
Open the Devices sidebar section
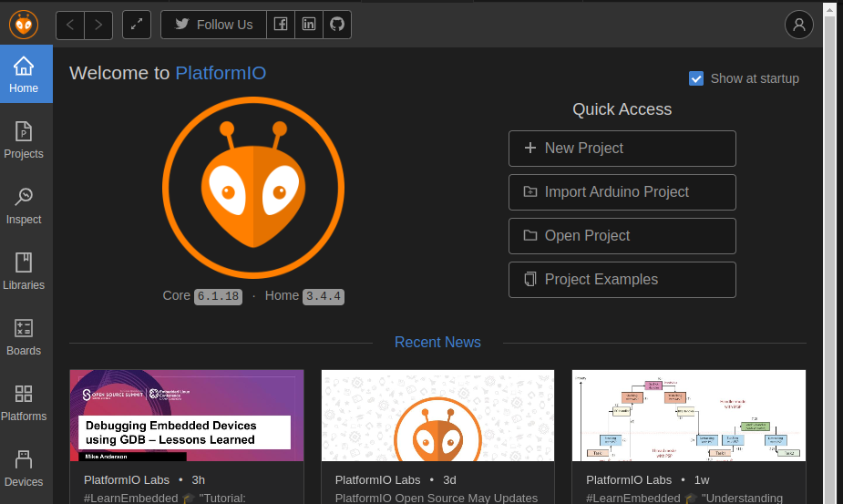click(x=24, y=468)
